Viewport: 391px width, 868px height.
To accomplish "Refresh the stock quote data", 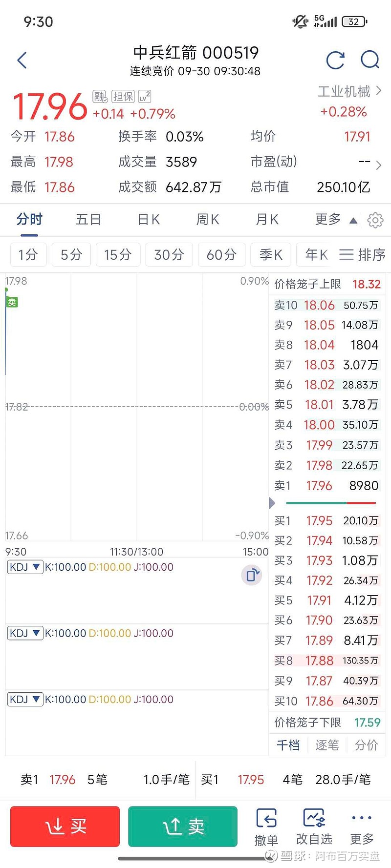I will pos(335,61).
